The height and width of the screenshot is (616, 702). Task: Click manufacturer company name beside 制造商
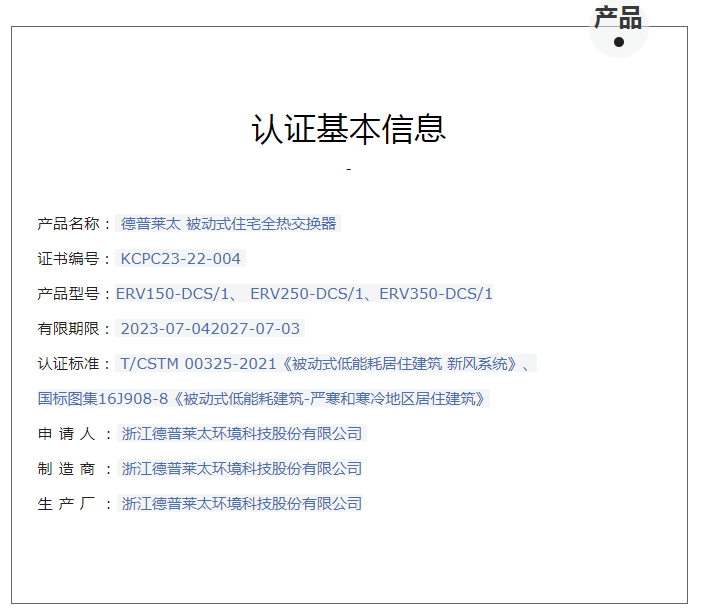point(242,469)
